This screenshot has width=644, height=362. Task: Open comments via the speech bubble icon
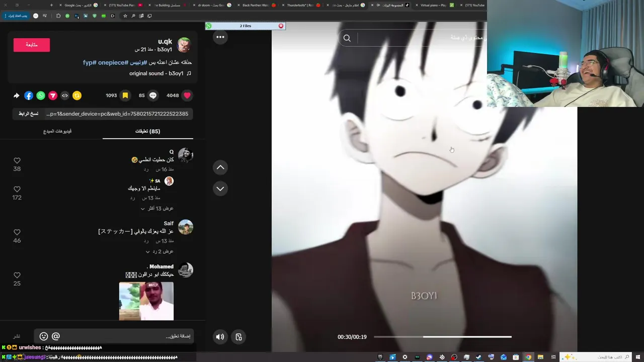(153, 95)
